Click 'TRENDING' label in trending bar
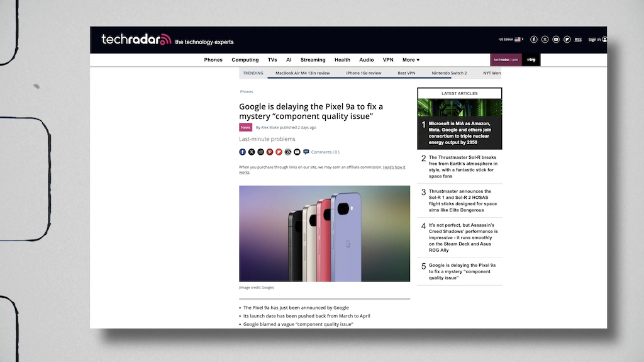This screenshot has height=362, width=644. coord(253,73)
